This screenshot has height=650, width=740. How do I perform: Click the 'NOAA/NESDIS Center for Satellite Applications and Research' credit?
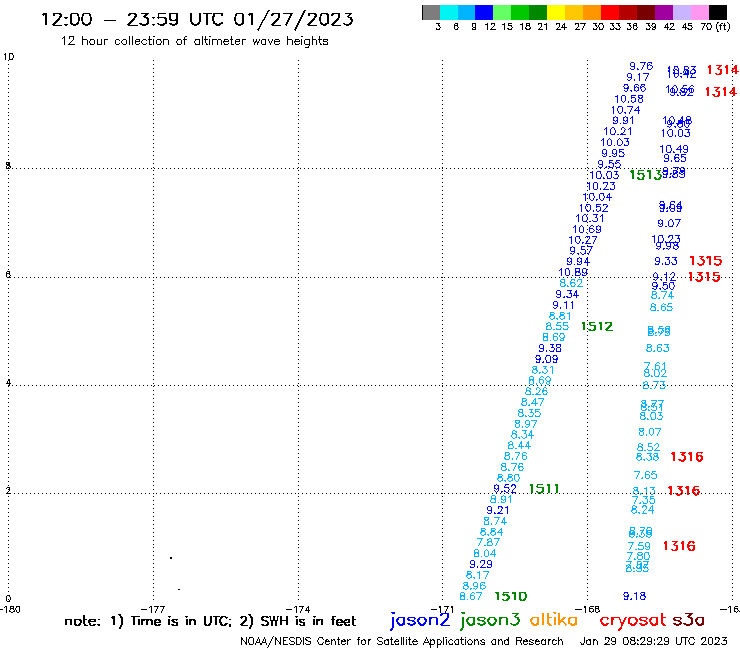pyautogui.click(x=402, y=641)
